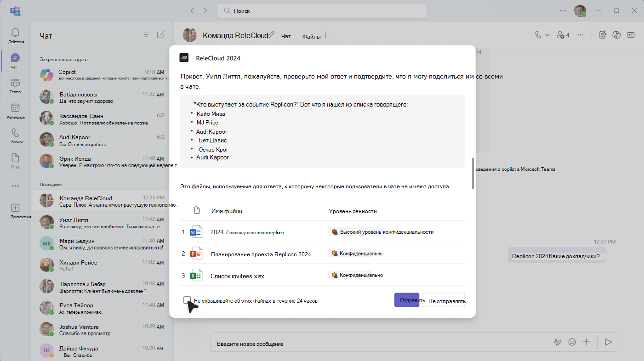Screen dimensions: 644x361
Task: Click the 'Имя файла' column header
Action: point(227,211)
